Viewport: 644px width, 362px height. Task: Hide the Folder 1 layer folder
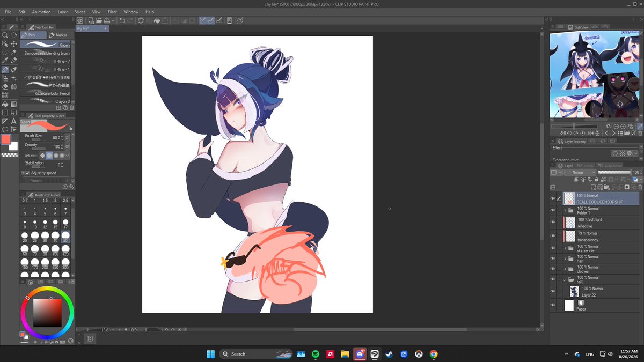click(552, 210)
